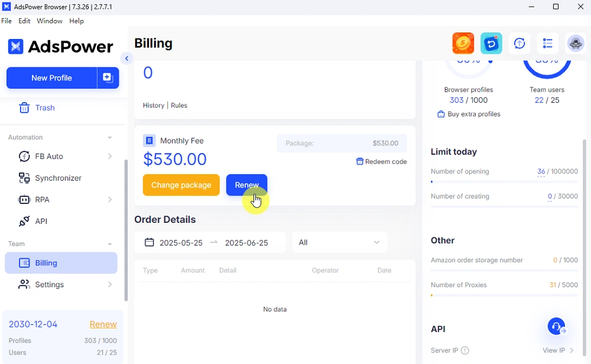This screenshot has width=591, height=364.
Task: Expand the Settings submenu arrow
Action: coord(110,284)
